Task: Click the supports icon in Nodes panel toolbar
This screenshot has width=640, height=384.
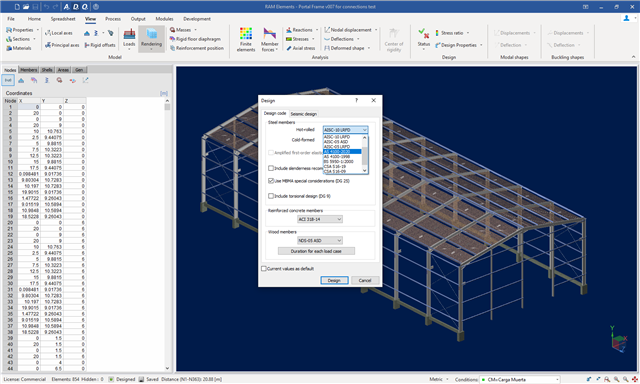Action: point(21,80)
